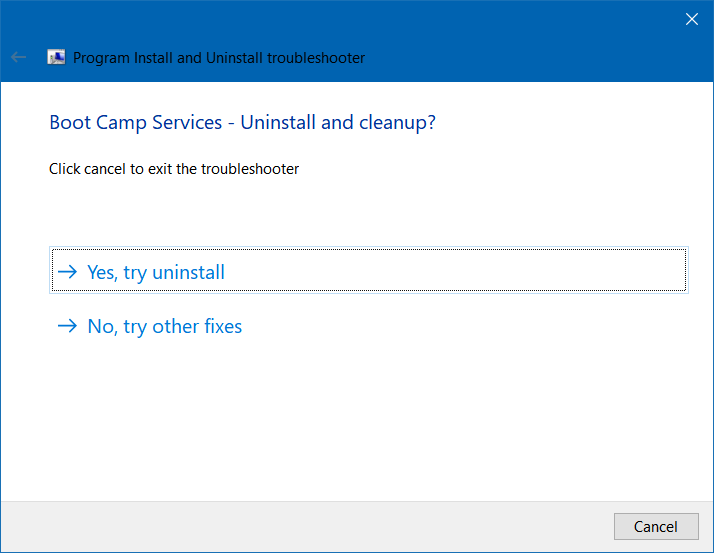Click the back arrow in title bar

pos(18,58)
